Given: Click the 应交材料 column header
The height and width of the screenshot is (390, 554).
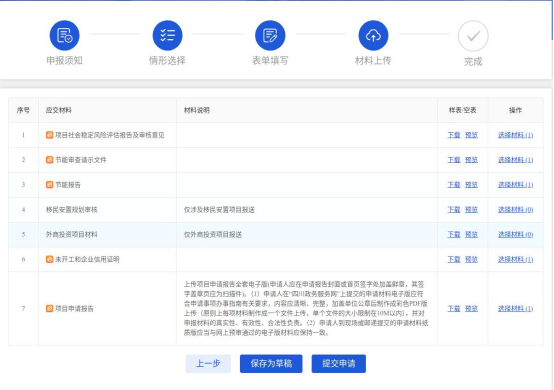Looking at the screenshot, I should click(59, 110).
